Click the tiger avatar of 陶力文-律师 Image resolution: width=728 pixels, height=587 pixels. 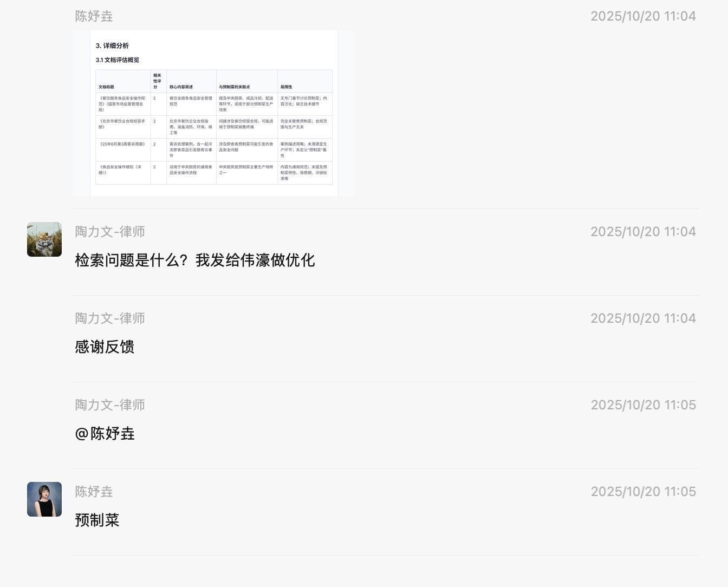pos(44,239)
